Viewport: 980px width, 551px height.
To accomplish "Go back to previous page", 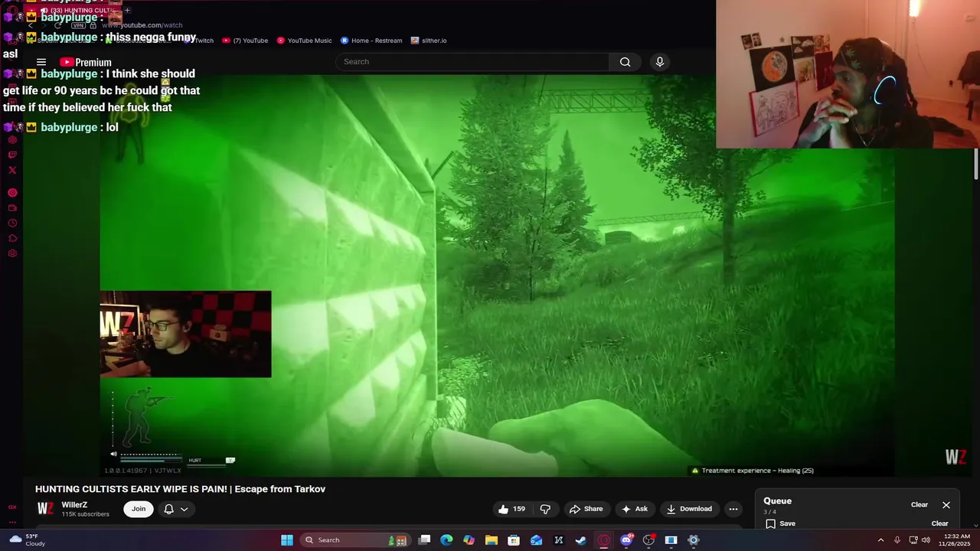I will click(31, 25).
